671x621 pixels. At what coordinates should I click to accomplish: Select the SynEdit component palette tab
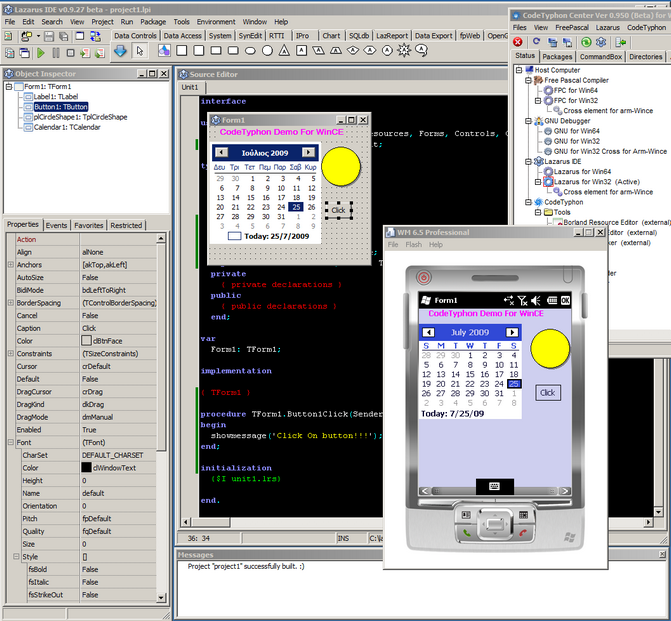(250, 36)
